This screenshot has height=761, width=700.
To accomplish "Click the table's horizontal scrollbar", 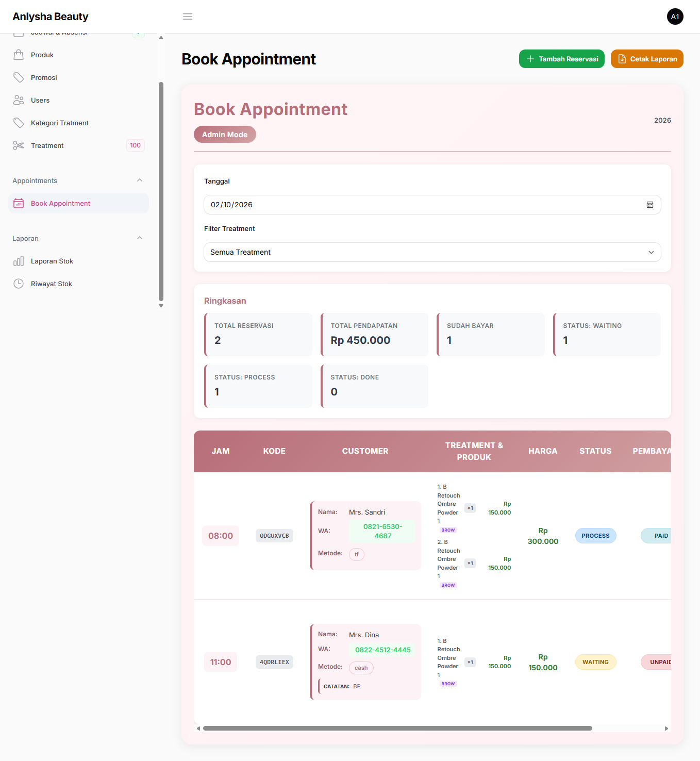I will [397, 729].
